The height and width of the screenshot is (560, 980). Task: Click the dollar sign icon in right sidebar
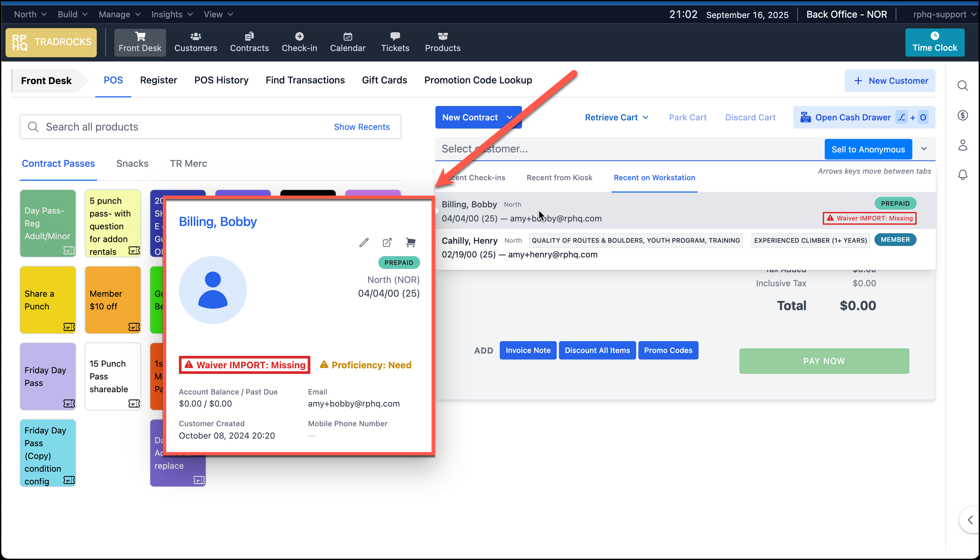(962, 115)
